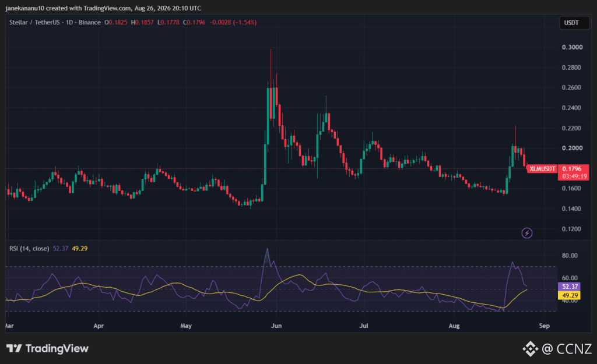Click the 0.1200 price axis label
This screenshot has width=597, height=364.
point(573,229)
